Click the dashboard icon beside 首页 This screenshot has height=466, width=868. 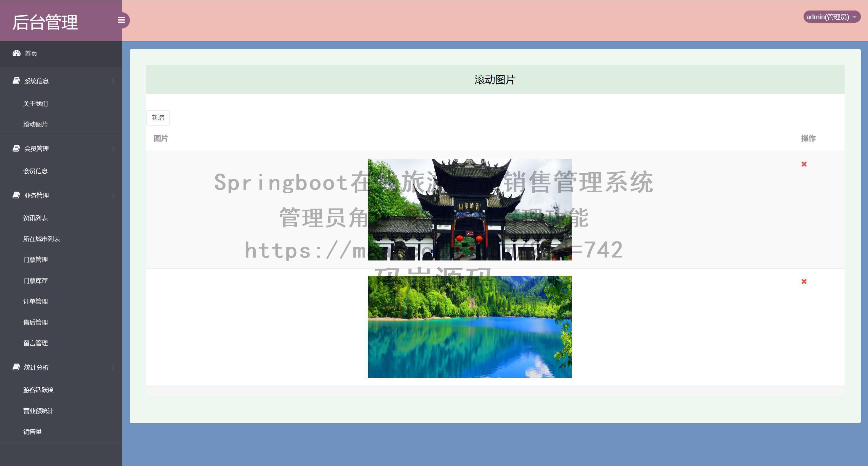pos(17,53)
